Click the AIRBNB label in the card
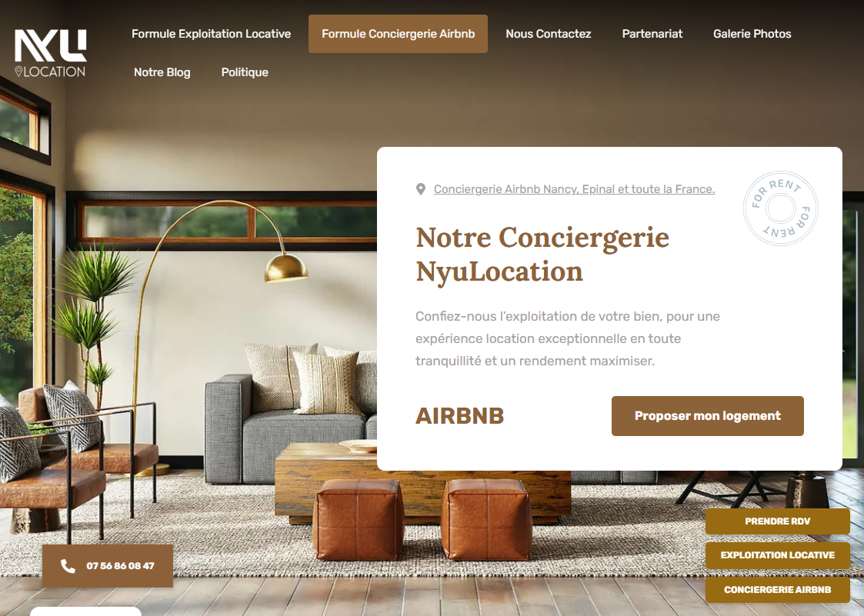Viewport: 864px width, 616px height. [x=459, y=416]
